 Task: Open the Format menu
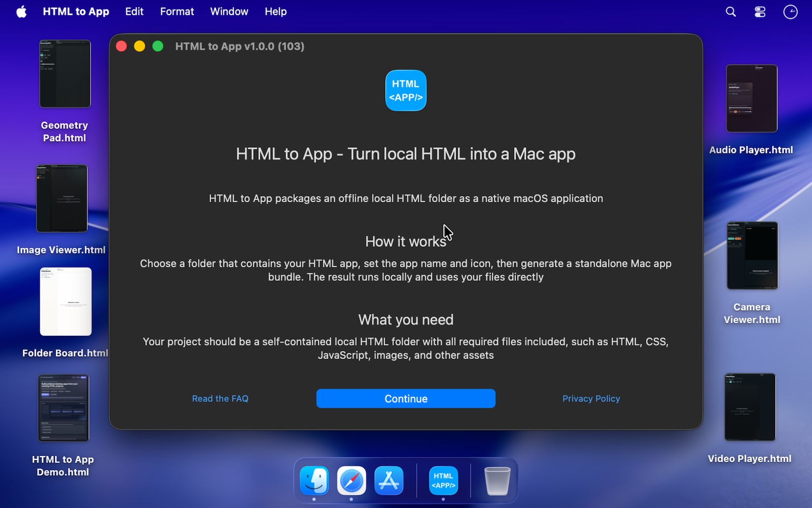pos(177,11)
